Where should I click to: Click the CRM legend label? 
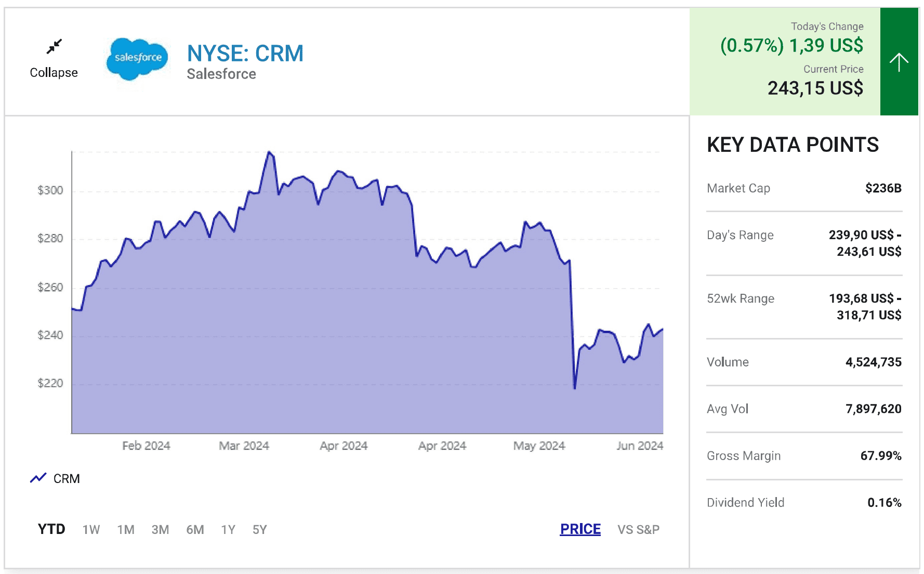tap(67, 479)
